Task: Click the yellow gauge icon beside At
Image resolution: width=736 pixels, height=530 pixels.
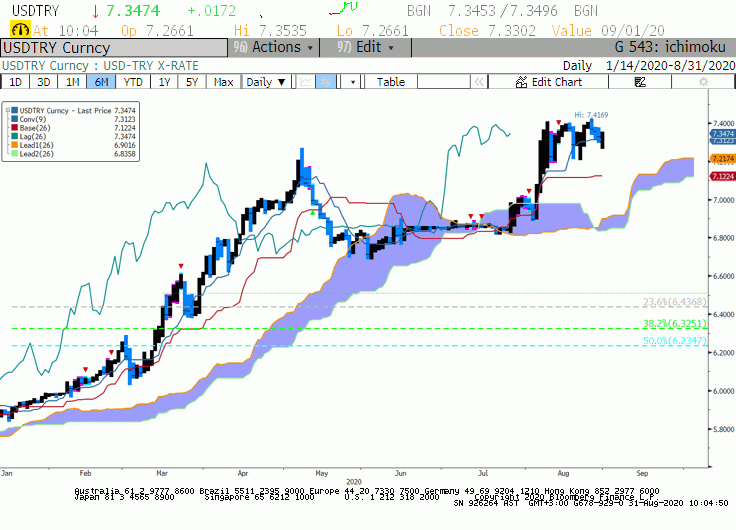Action: (x=20, y=30)
